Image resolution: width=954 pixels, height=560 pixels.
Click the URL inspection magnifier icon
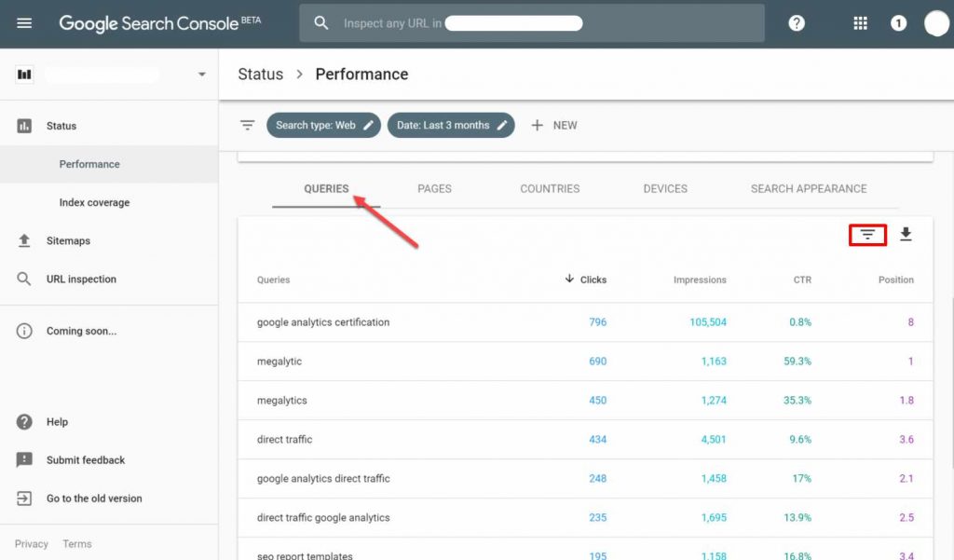pos(24,279)
